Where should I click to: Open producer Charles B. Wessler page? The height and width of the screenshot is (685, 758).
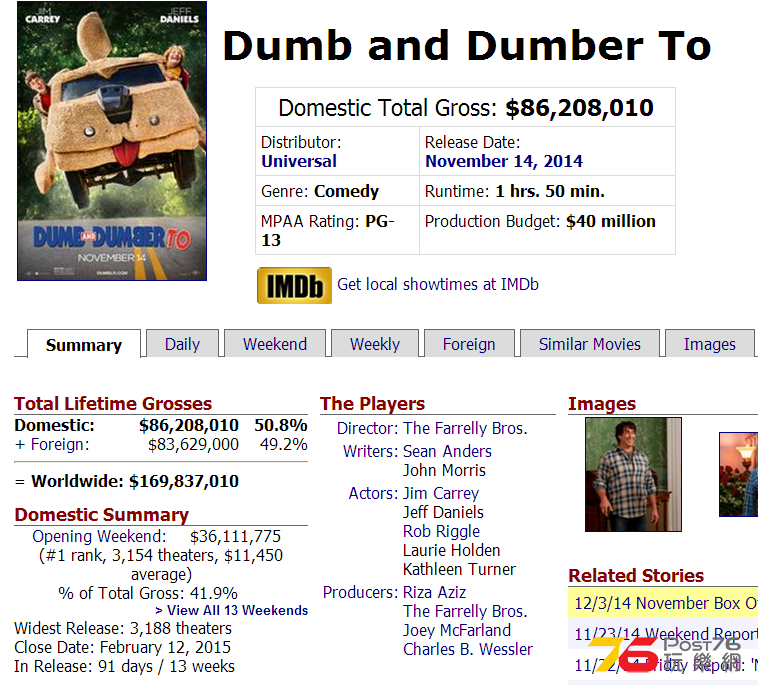[468, 649]
